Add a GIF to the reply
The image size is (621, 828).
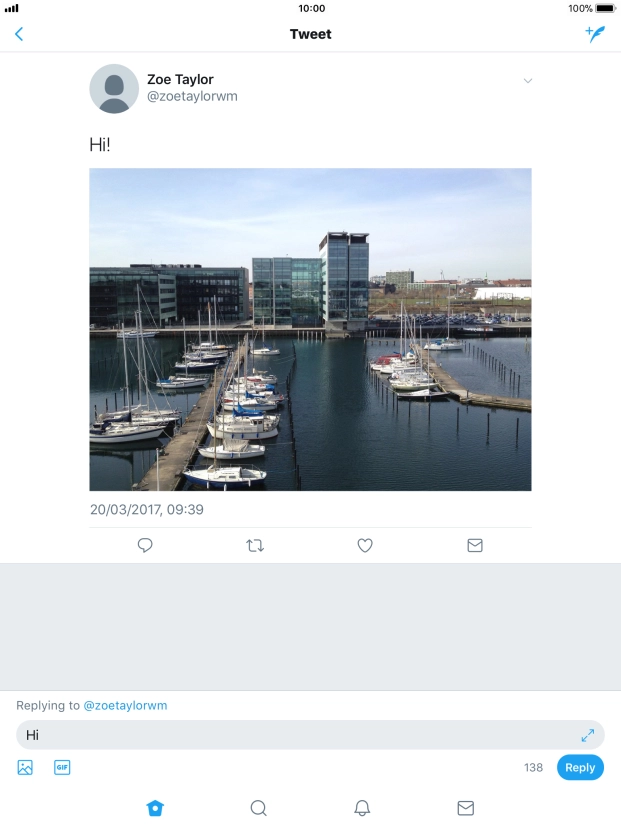[62, 767]
